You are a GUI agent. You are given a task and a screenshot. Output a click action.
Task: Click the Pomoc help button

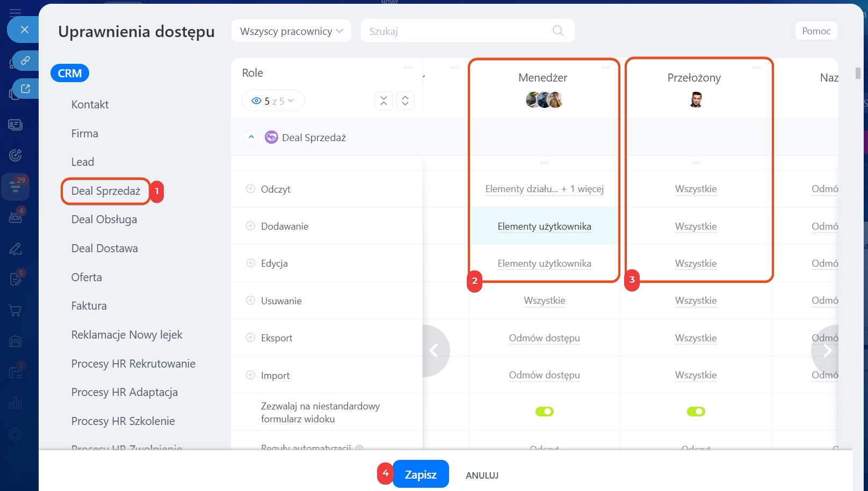pos(816,31)
